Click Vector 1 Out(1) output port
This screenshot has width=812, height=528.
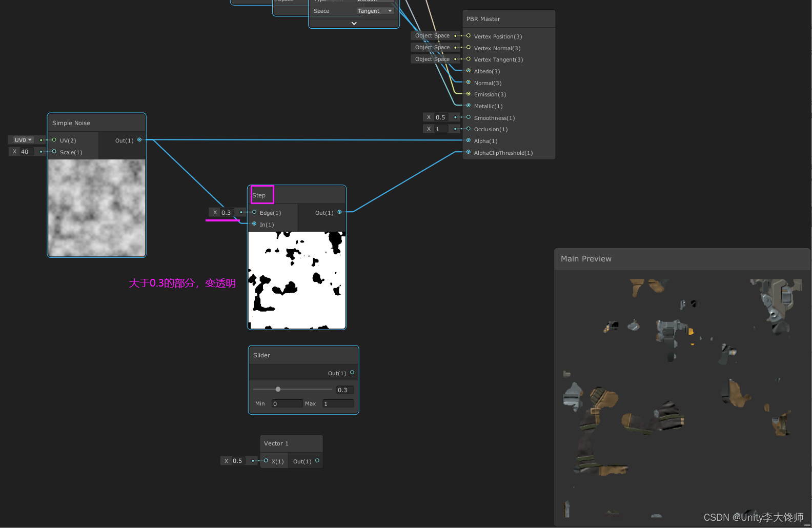317,460
